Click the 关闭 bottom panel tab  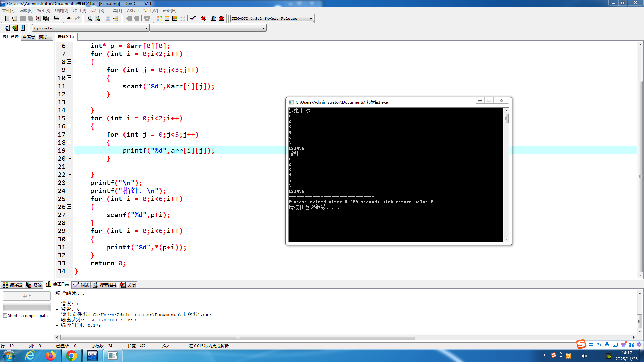tap(128, 285)
